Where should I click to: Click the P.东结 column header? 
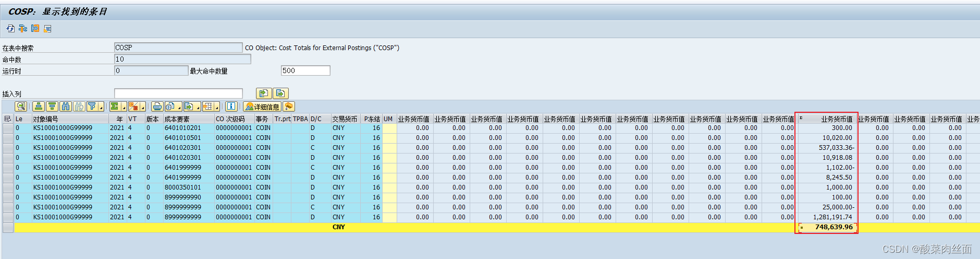[x=371, y=119]
